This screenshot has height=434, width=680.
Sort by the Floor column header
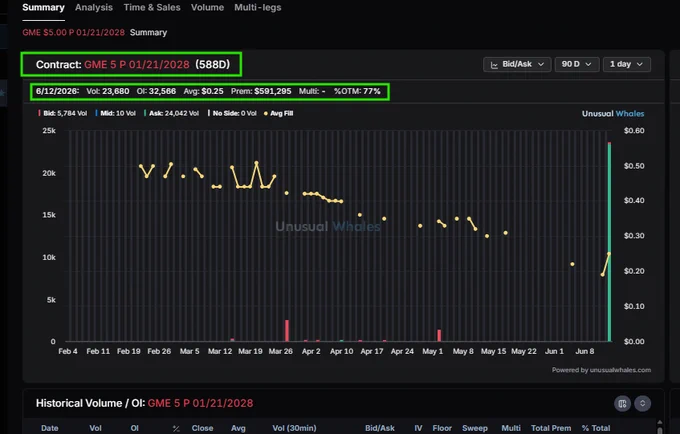tap(442, 428)
